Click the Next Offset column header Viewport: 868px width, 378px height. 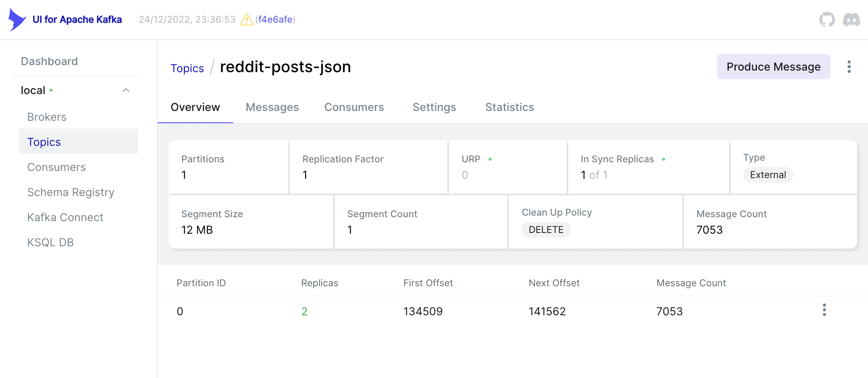pos(554,283)
